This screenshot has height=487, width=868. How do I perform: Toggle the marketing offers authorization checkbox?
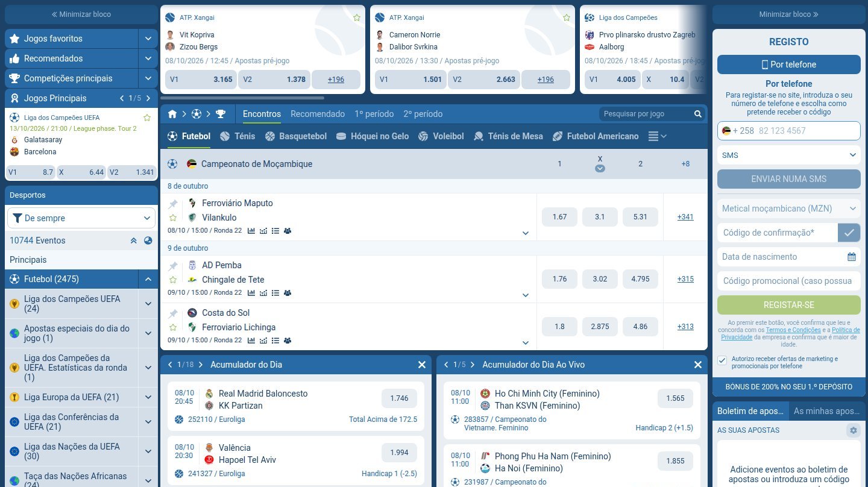tap(722, 360)
